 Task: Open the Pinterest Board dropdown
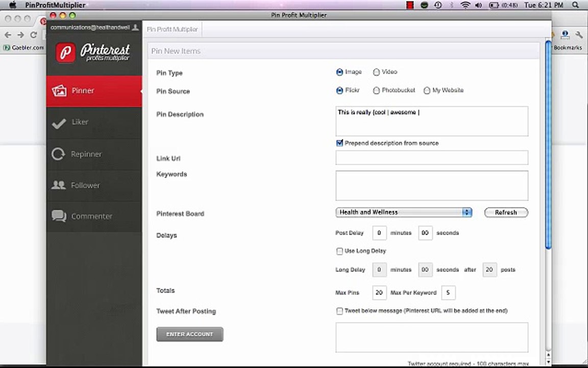(x=404, y=213)
